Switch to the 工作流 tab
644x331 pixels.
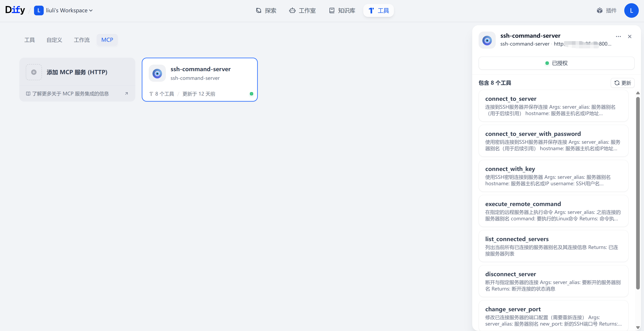tap(82, 40)
